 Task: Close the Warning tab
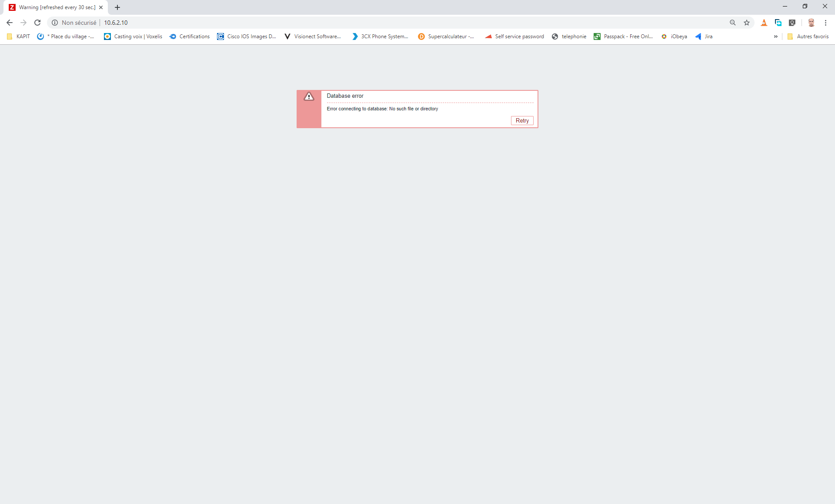click(x=101, y=7)
